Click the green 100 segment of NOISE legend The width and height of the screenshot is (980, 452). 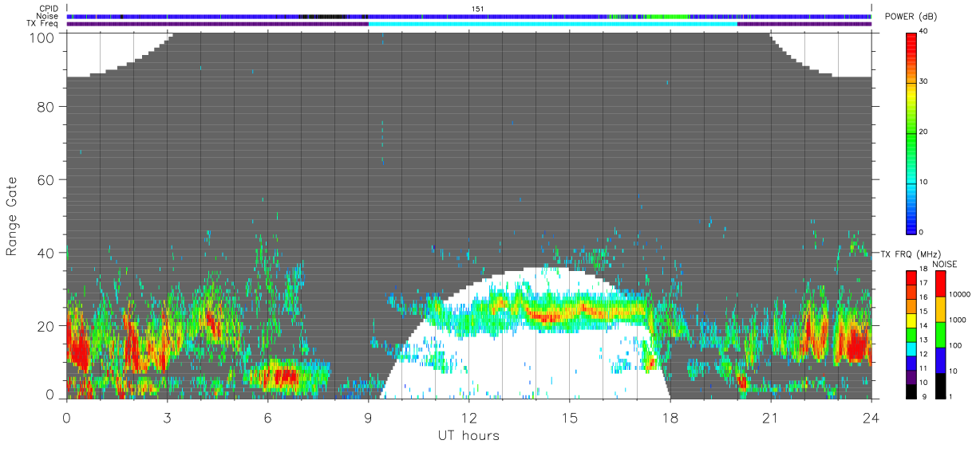click(940, 335)
